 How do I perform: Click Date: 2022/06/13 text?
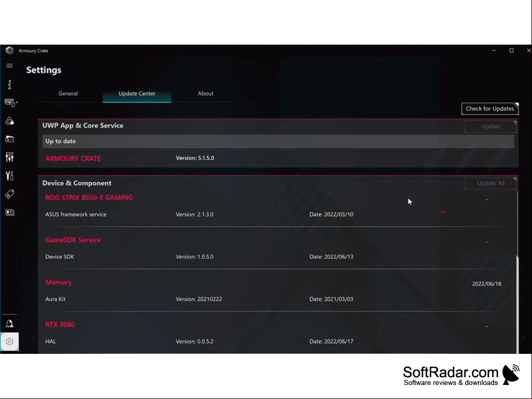click(x=331, y=257)
